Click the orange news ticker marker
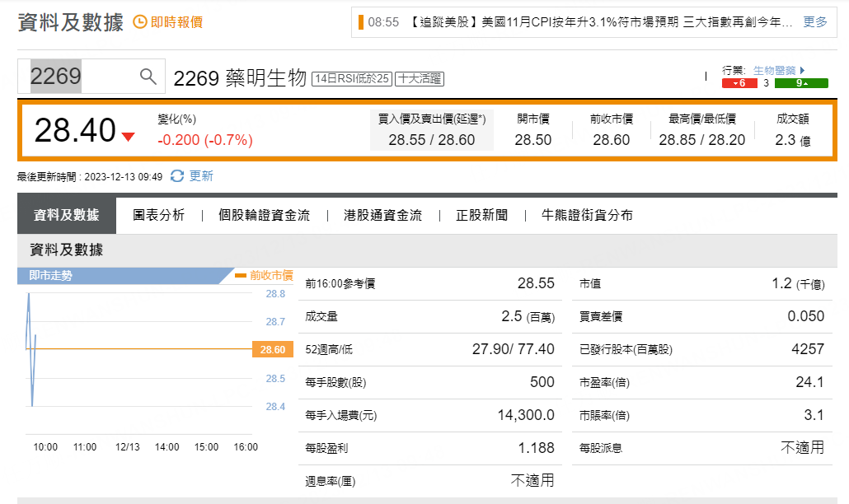The height and width of the screenshot is (504, 849). point(360,22)
